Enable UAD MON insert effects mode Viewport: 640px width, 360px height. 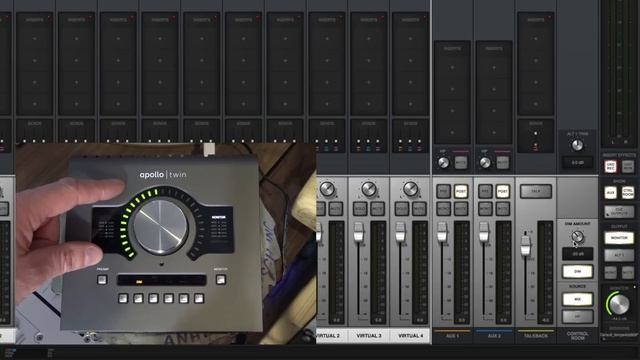(628, 166)
